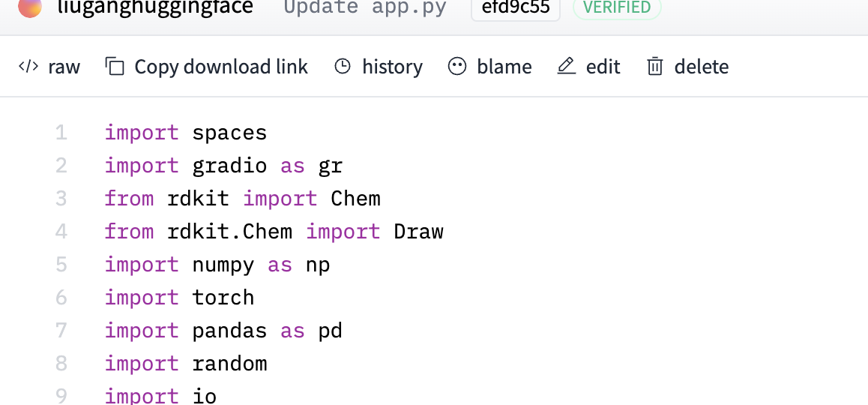
Task: Click the delete trash can icon
Action: click(x=655, y=67)
